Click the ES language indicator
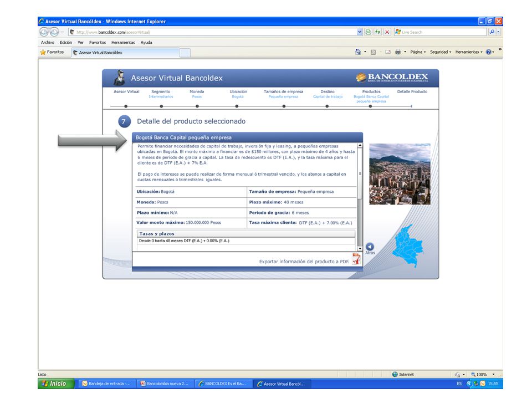Screen dimensions: 532x399 click(x=459, y=383)
